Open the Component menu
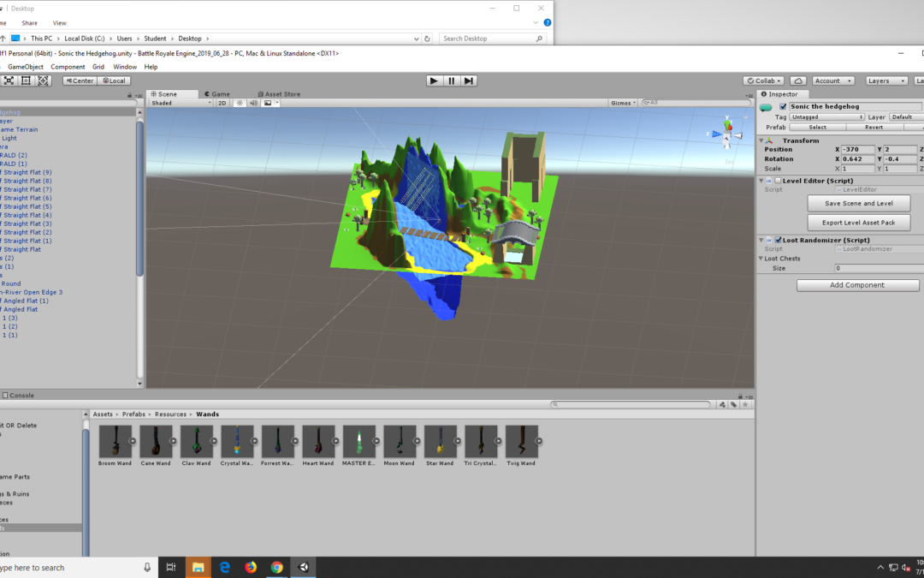 point(68,67)
